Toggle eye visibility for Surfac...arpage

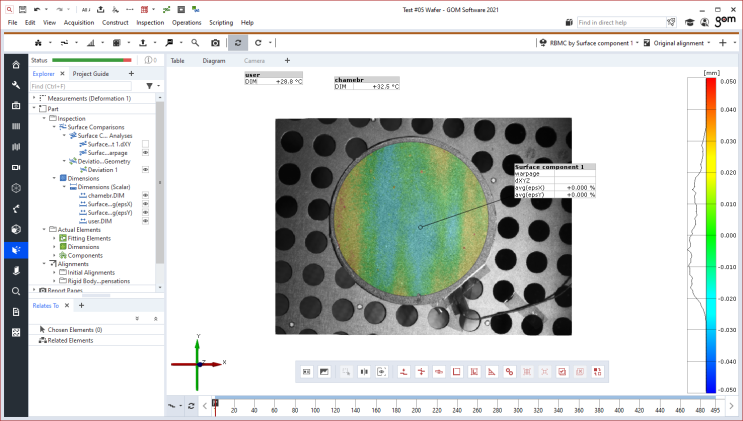(x=145, y=153)
